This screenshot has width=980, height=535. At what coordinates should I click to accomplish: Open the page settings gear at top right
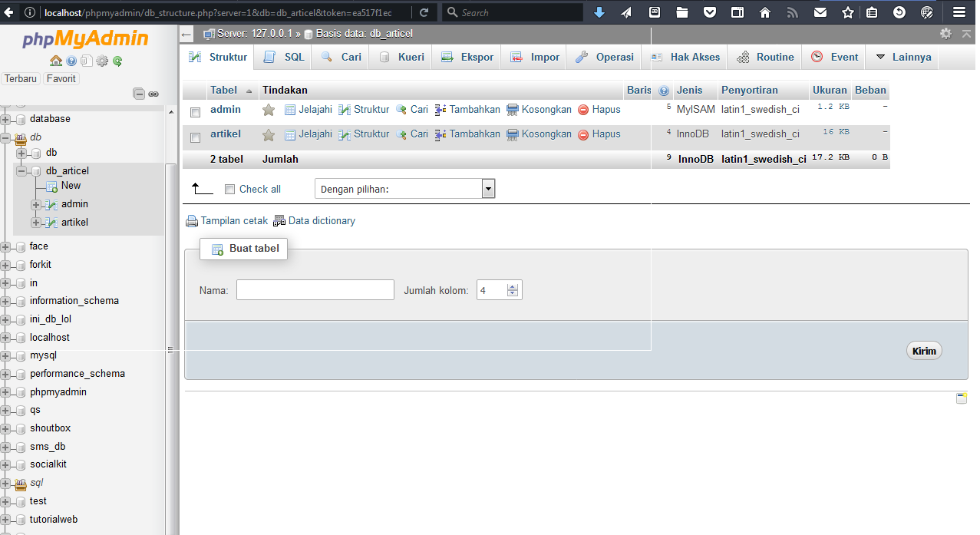pos(947,33)
